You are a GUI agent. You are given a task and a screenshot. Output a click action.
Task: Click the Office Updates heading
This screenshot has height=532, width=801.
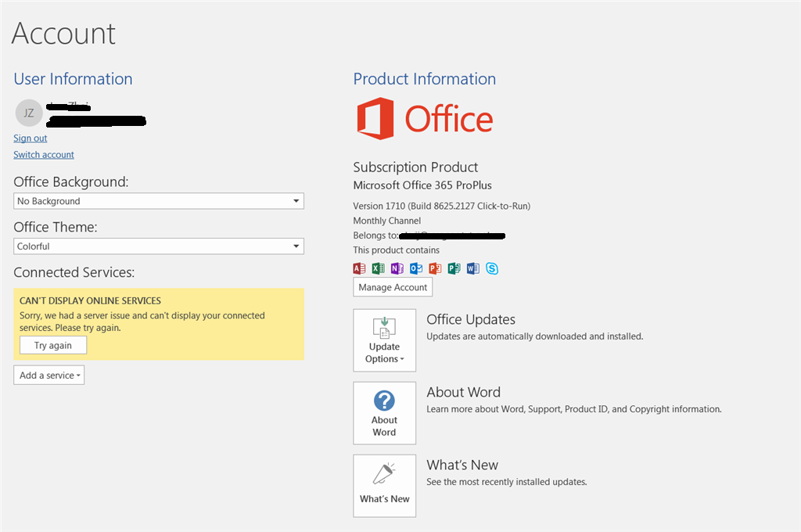pos(471,319)
